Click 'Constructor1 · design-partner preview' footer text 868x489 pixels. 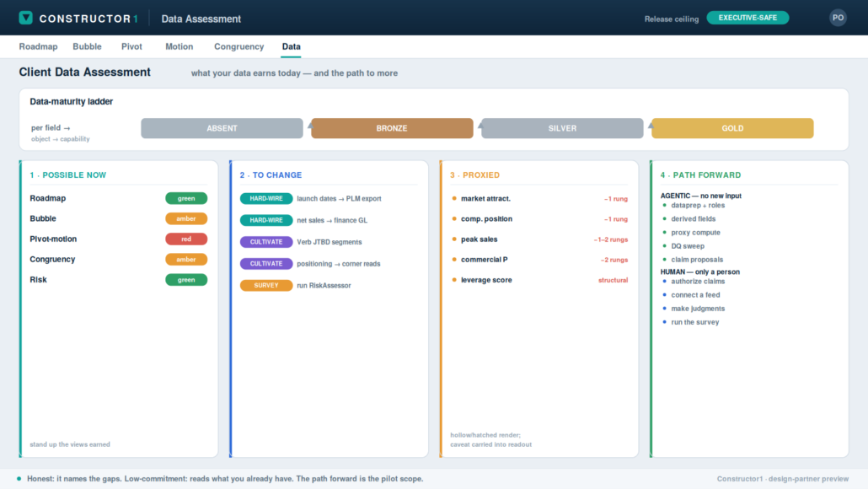(x=783, y=479)
